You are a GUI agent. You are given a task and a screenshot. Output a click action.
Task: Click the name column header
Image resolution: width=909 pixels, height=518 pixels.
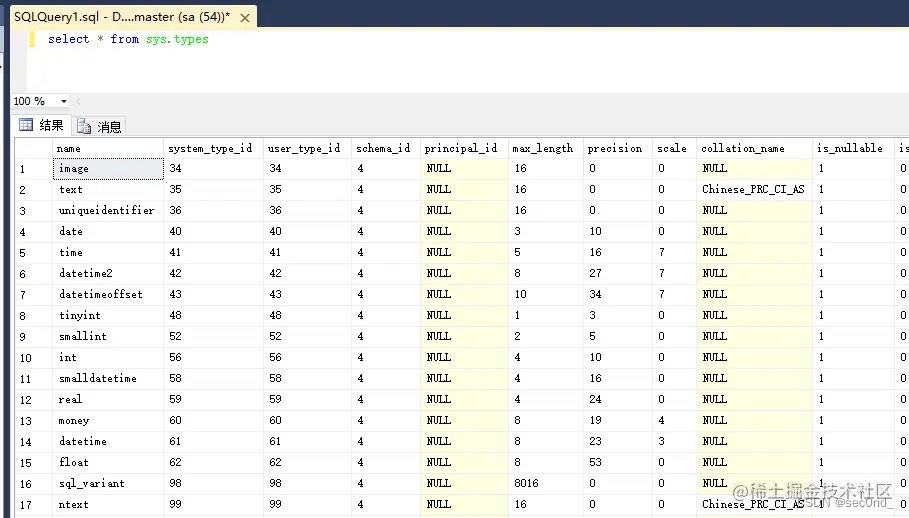coord(108,148)
